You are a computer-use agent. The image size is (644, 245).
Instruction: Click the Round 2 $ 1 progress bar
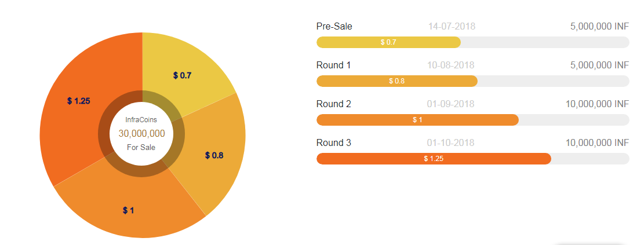pyautogui.click(x=417, y=120)
